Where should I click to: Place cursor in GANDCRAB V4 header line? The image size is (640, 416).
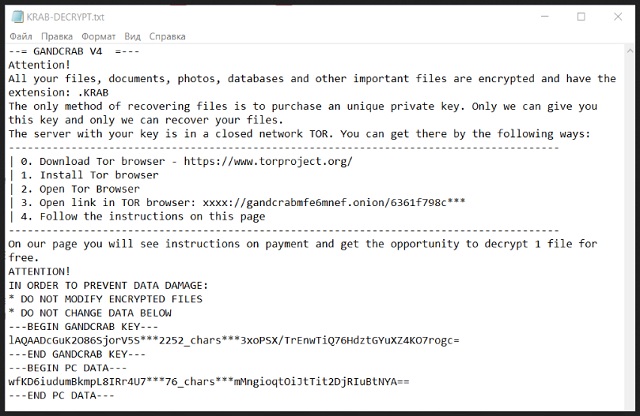(x=74, y=51)
